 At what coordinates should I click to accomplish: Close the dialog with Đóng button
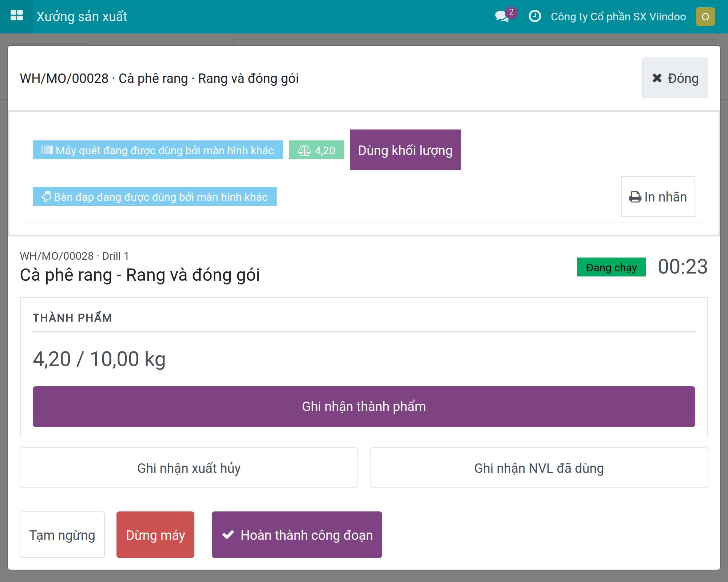pyautogui.click(x=675, y=78)
